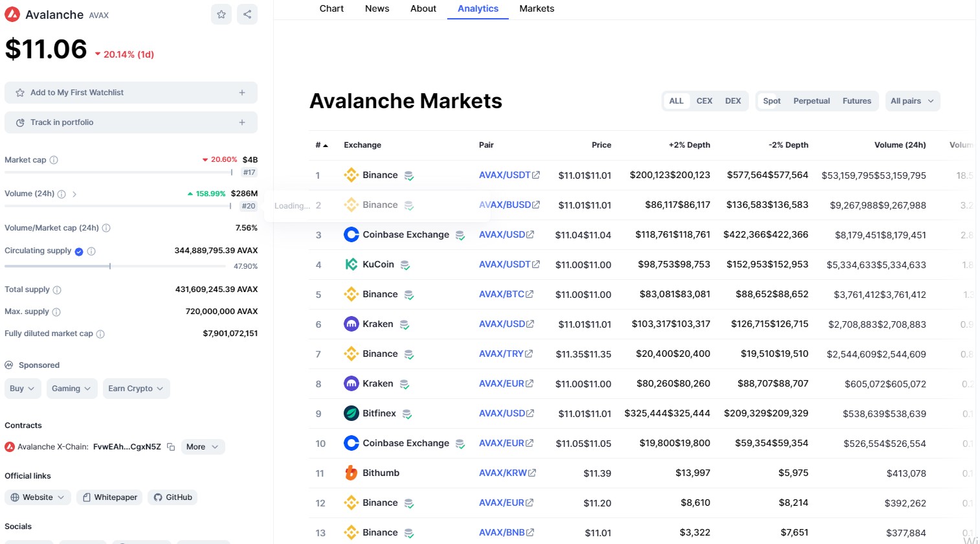980x544 pixels.
Task: Open the News tab
Action: click(x=377, y=8)
